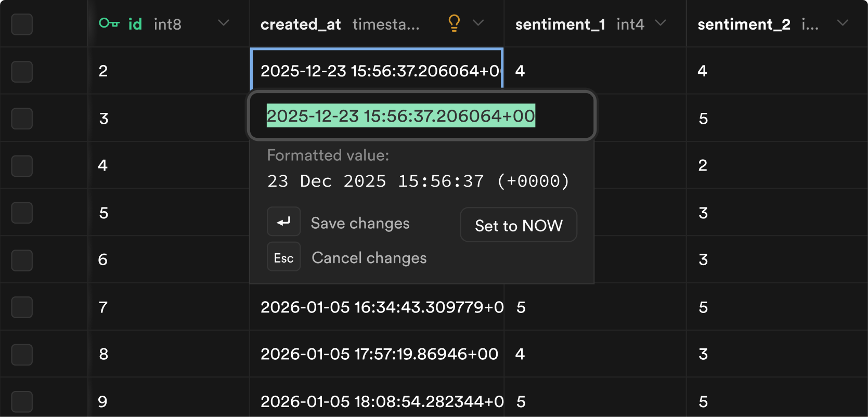The height and width of the screenshot is (417, 868).
Task: Select the checkbox for row with id 8
Action: pyautogui.click(x=22, y=355)
